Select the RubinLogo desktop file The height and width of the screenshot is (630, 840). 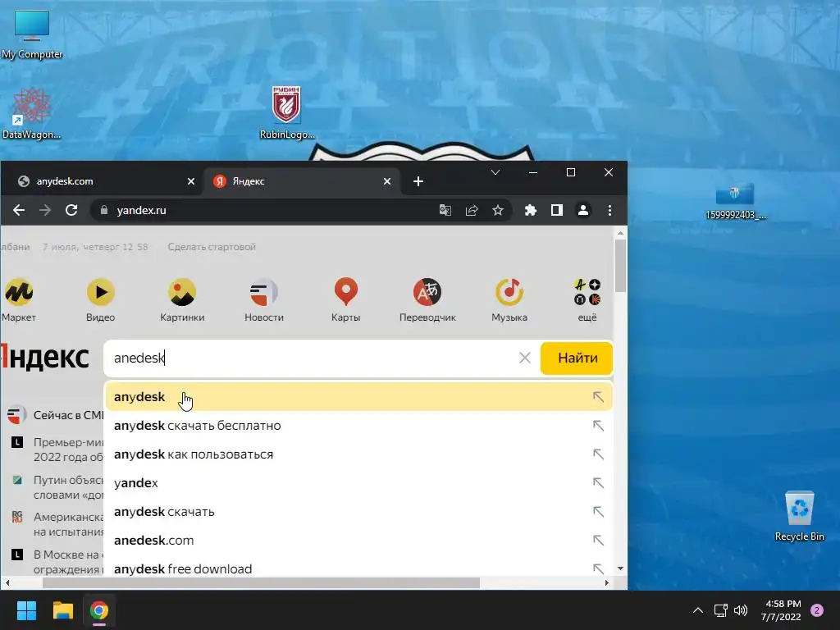point(287,112)
